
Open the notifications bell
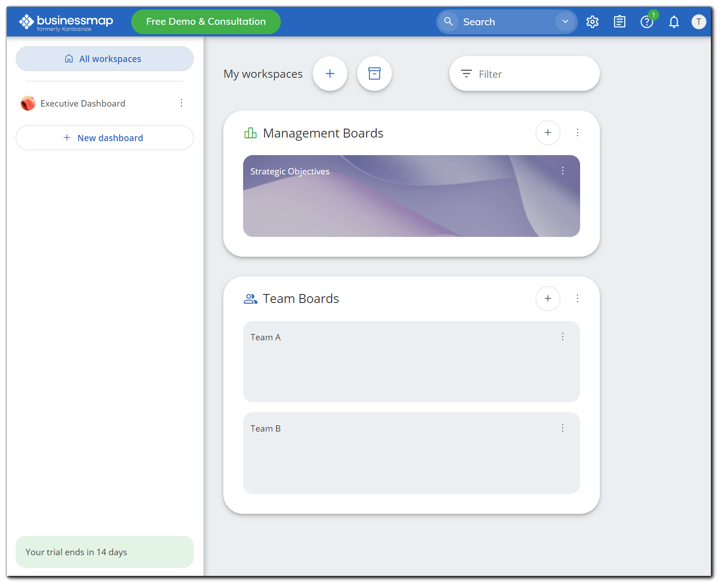[x=674, y=22]
